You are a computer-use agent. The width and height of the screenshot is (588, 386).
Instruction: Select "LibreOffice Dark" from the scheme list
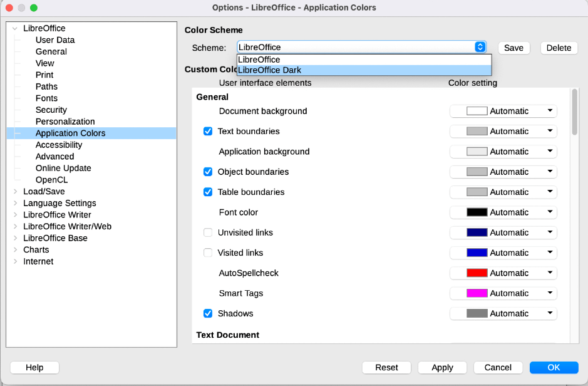pyautogui.click(x=268, y=70)
